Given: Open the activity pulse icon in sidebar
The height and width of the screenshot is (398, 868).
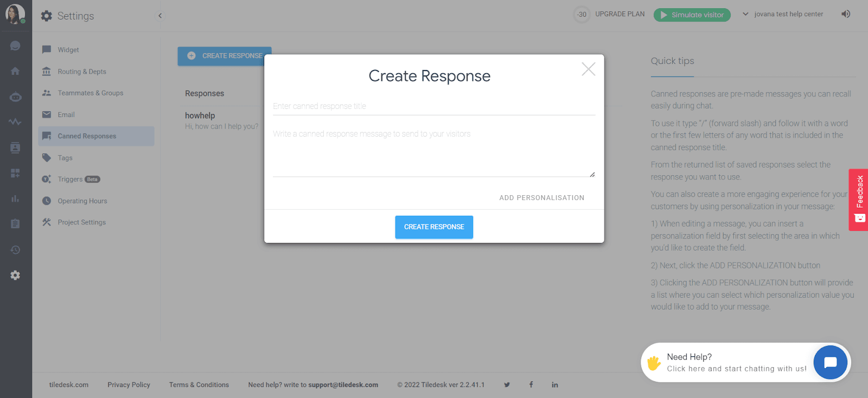Looking at the screenshot, I should [15, 122].
